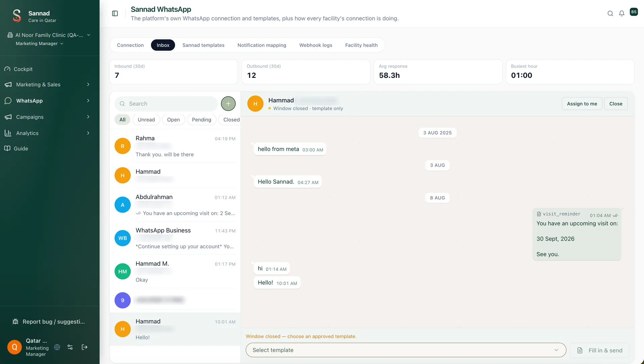The image size is (644, 364).
Task: Click the language globe icon
Action: click(57, 347)
